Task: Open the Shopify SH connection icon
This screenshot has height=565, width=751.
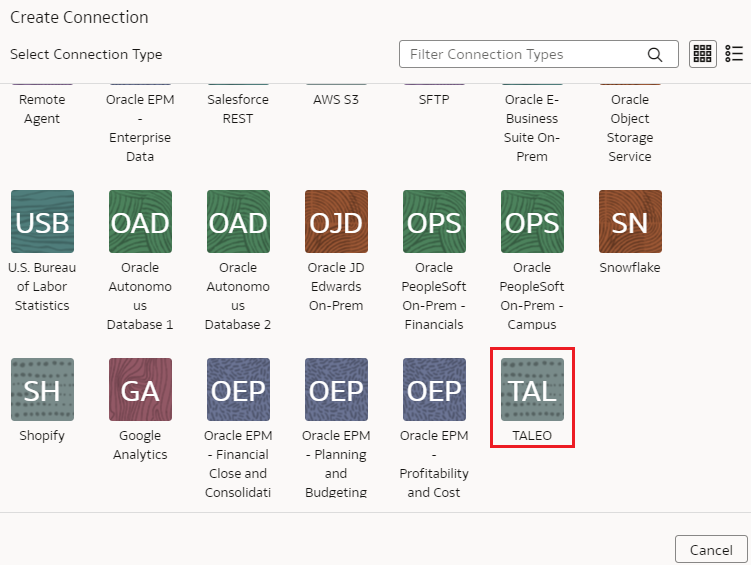Action: [42, 389]
